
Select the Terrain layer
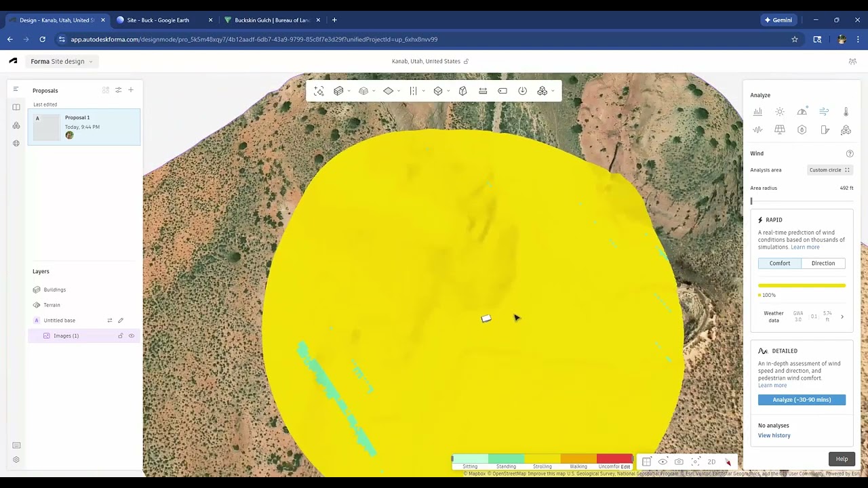84,305
